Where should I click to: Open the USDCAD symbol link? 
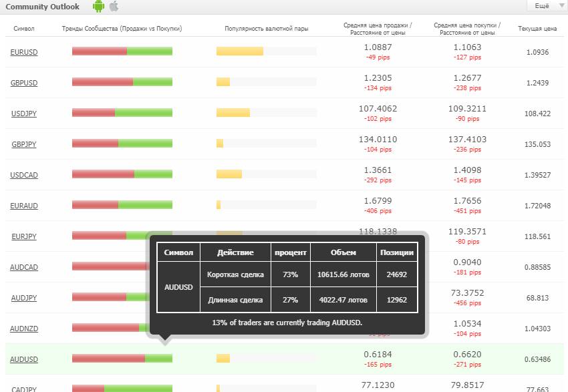click(x=24, y=175)
